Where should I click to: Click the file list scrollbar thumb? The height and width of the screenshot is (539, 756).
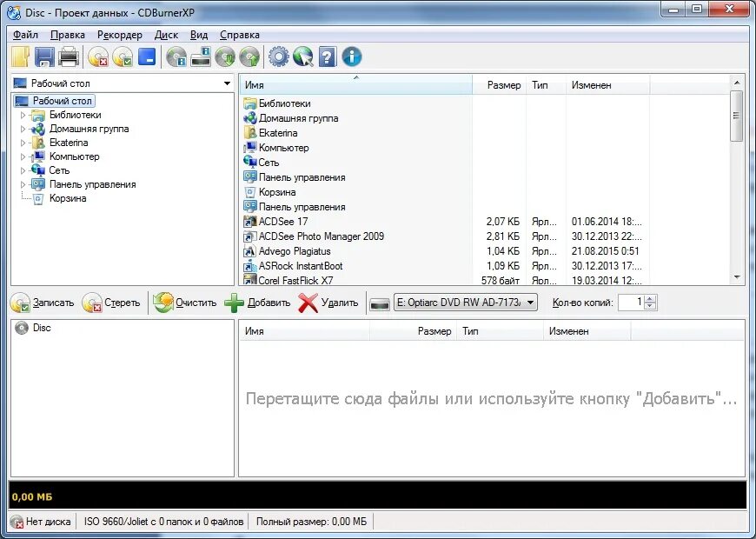736,116
